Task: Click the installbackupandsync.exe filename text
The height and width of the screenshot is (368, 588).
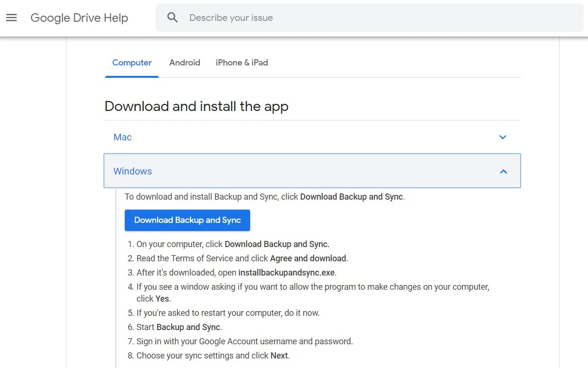Action: click(x=286, y=272)
